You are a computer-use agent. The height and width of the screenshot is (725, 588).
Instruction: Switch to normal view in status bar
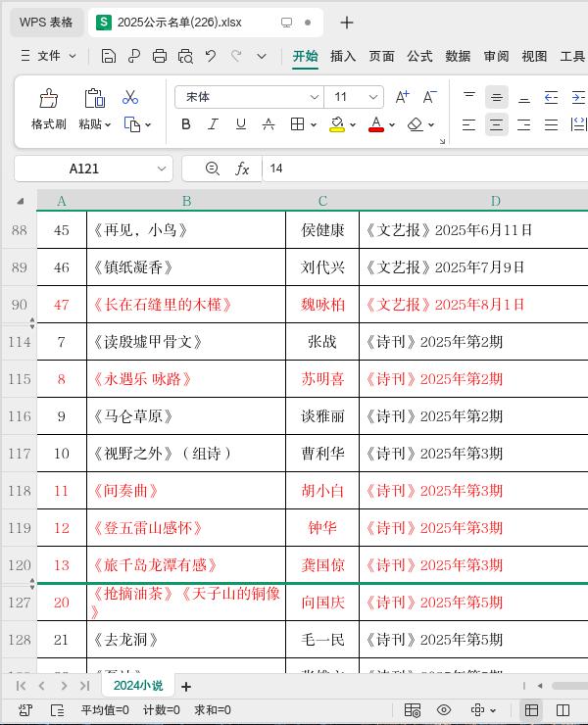(531, 709)
